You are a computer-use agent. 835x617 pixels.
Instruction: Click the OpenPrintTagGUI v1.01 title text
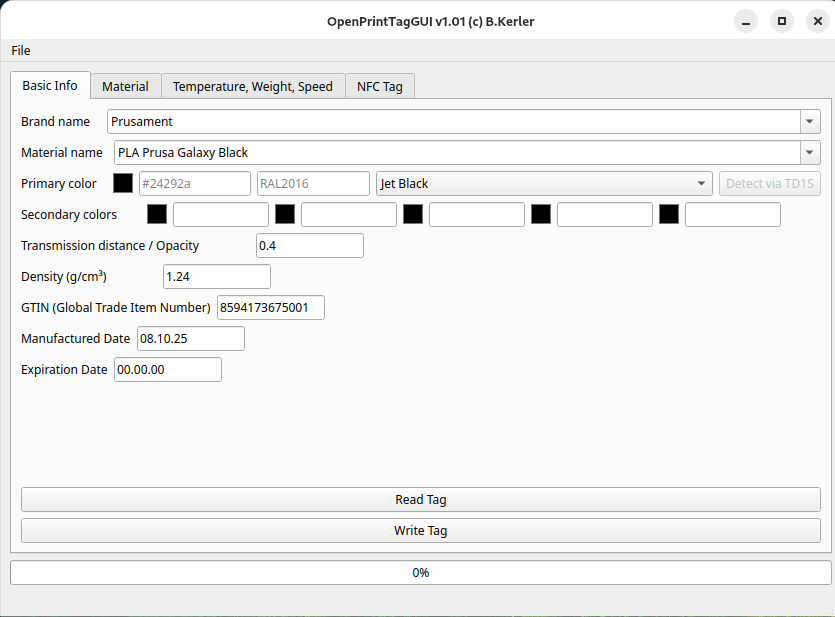[430, 21]
